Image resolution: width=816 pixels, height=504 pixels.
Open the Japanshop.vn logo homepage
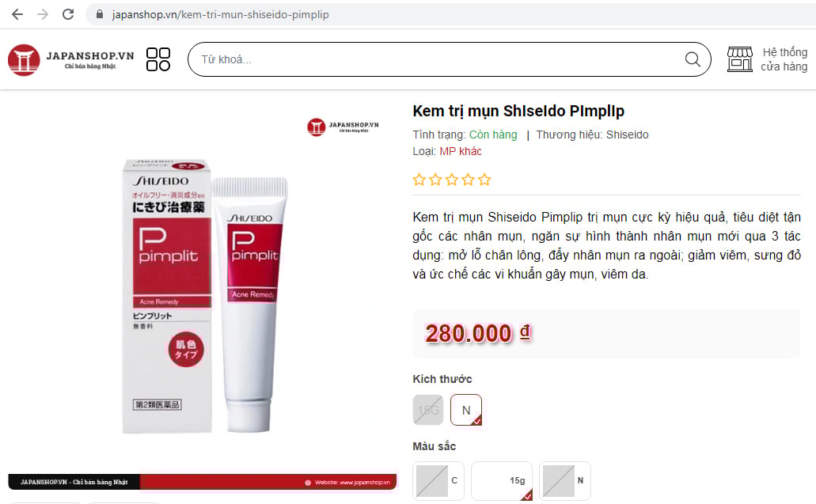pyautogui.click(x=70, y=60)
